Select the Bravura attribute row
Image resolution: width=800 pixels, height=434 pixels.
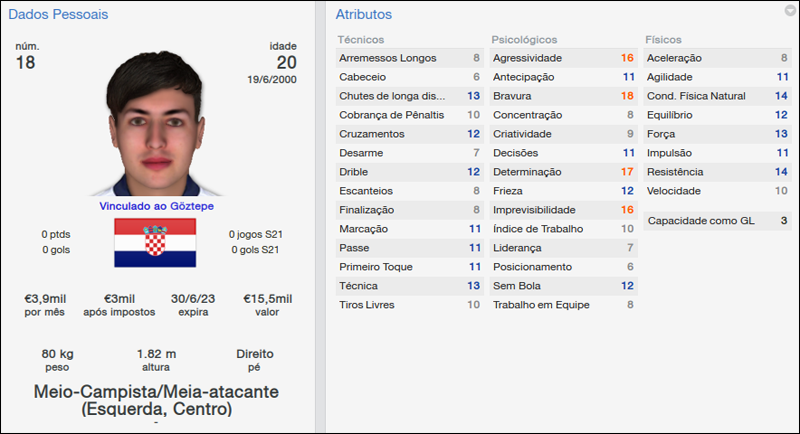point(564,96)
